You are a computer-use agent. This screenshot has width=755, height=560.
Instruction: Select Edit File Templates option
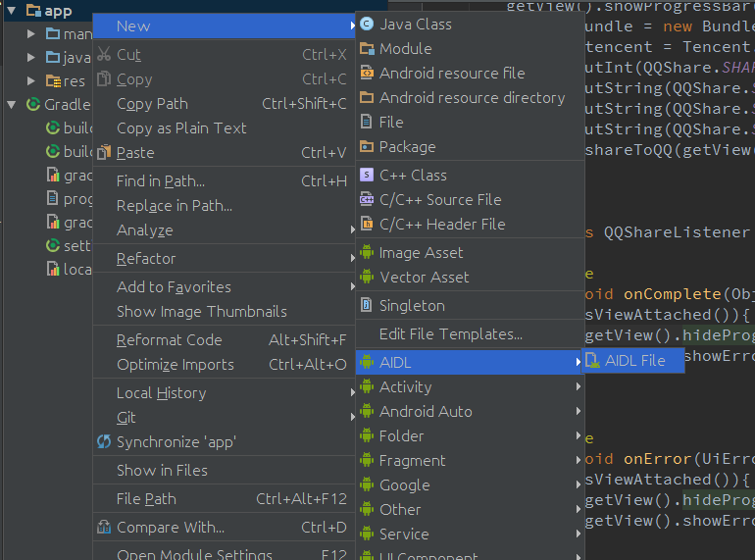450,333
